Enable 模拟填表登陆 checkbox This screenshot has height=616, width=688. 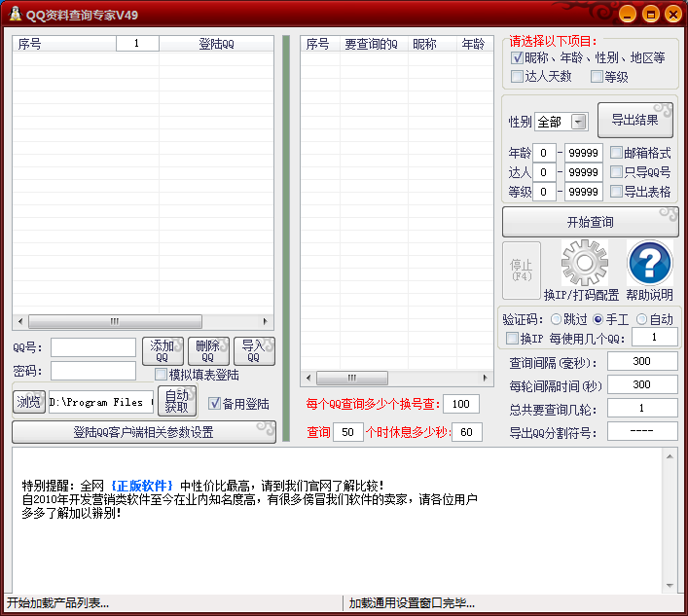click(161, 375)
